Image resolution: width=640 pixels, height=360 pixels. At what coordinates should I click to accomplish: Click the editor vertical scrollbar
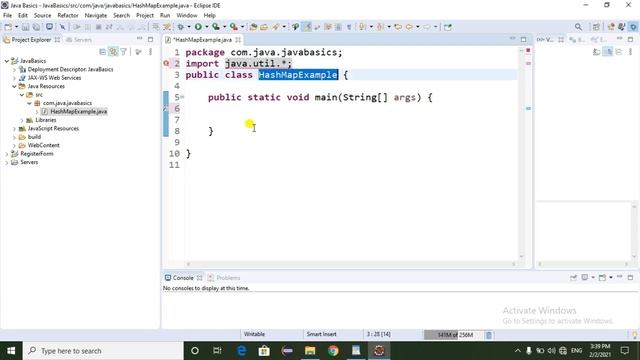coord(522,154)
